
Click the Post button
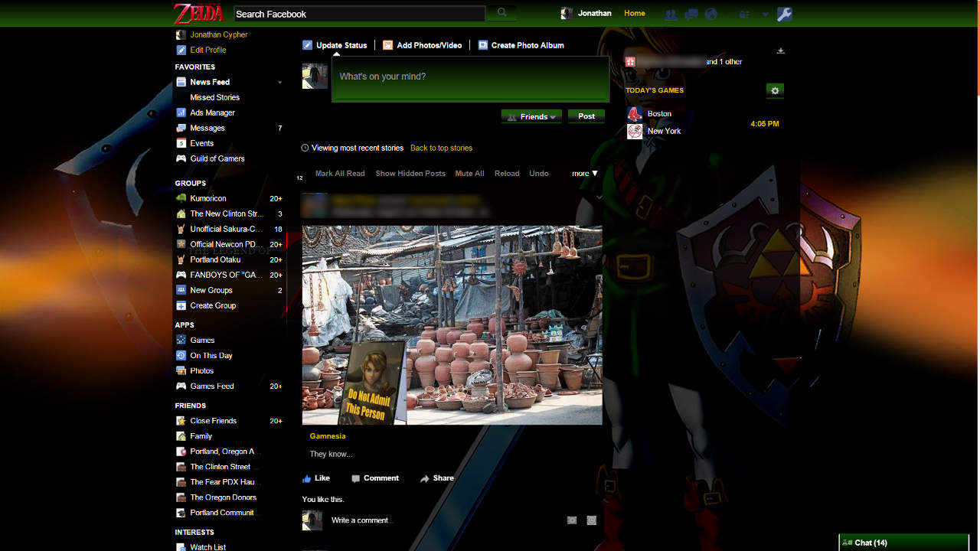pyautogui.click(x=586, y=116)
